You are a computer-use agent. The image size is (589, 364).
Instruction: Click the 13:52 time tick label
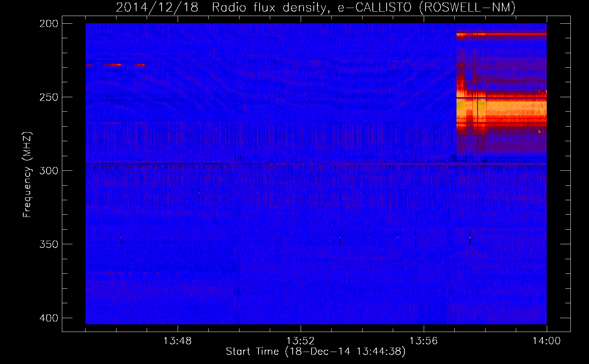[x=300, y=341]
